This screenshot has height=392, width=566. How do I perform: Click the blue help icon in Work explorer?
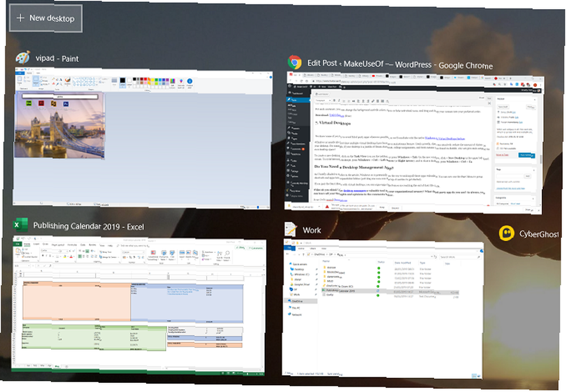coord(482,251)
